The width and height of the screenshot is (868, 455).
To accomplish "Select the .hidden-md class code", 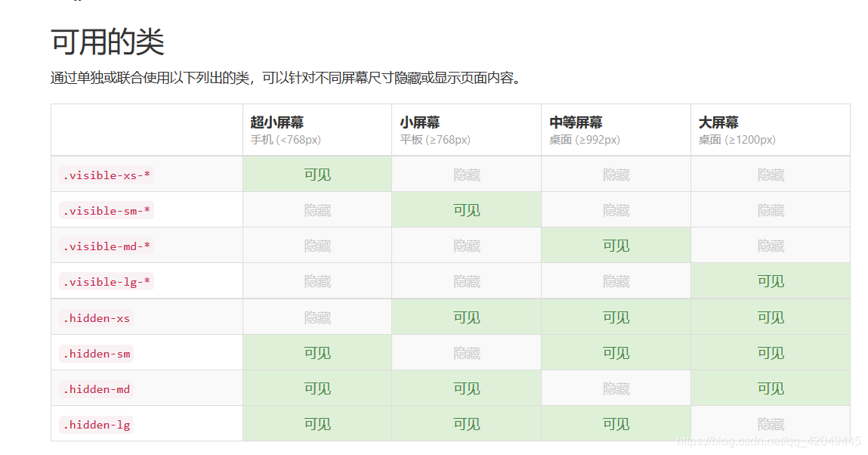I will pos(97,389).
